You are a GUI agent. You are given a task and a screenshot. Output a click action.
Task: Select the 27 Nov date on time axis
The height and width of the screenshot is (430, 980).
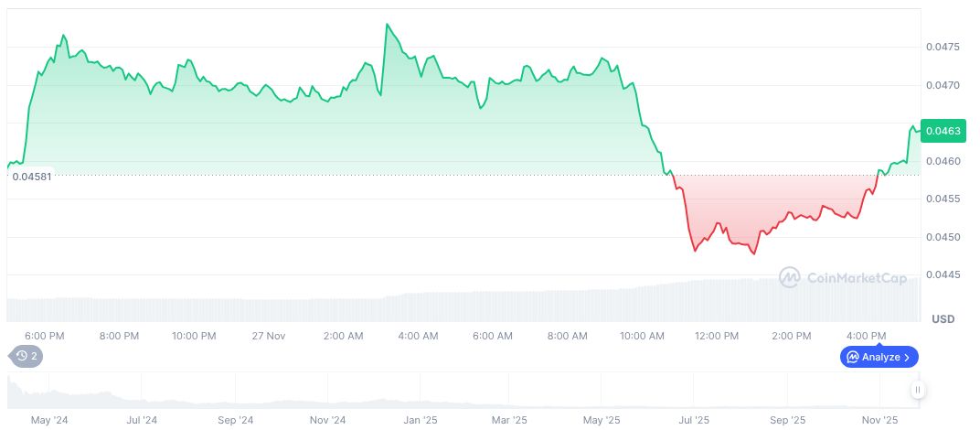pyautogui.click(x=269, y=336)
